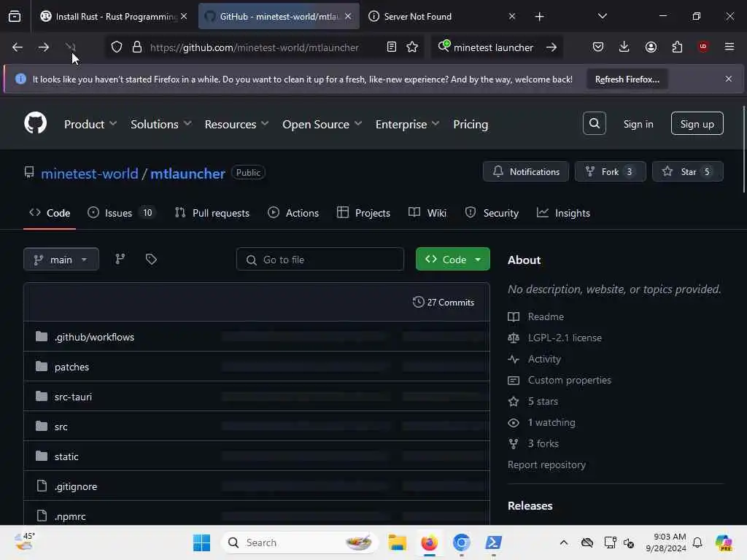Open GitHub search magnifier button
The width and height of the screenshot is (747, 560).
coord(594,123)
